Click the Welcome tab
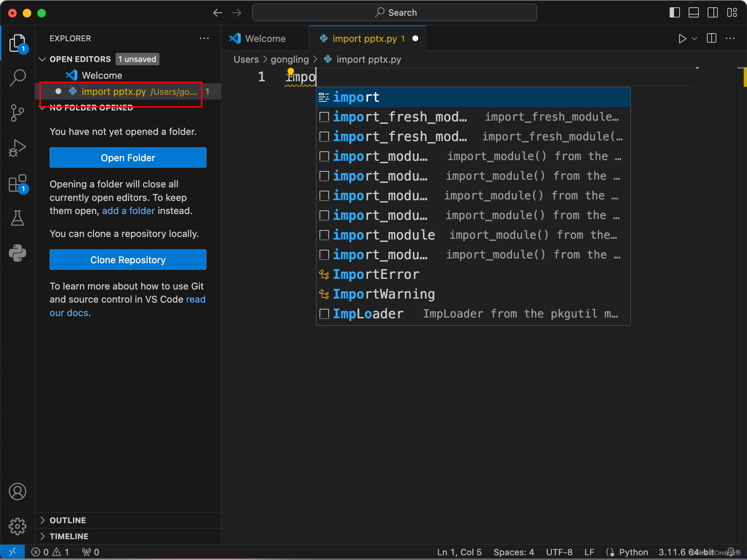 264,38
